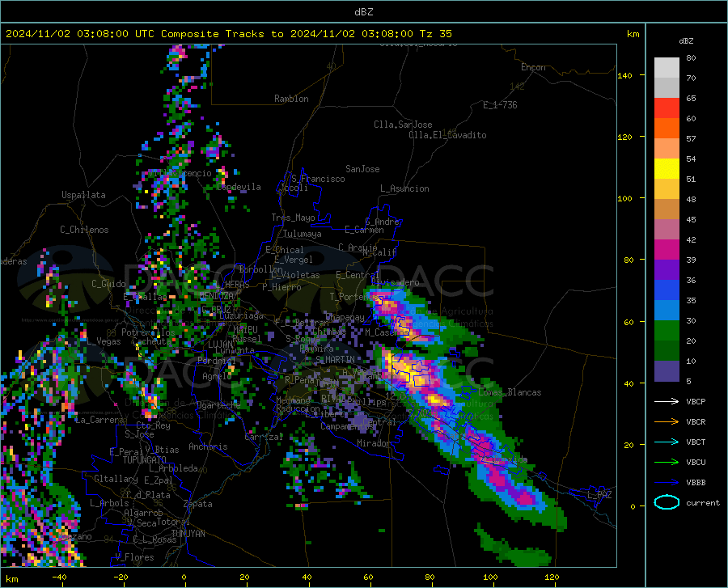728x588 pixels.
Task: Click the 'Tulumaya' map label
Action: [303, 234]
